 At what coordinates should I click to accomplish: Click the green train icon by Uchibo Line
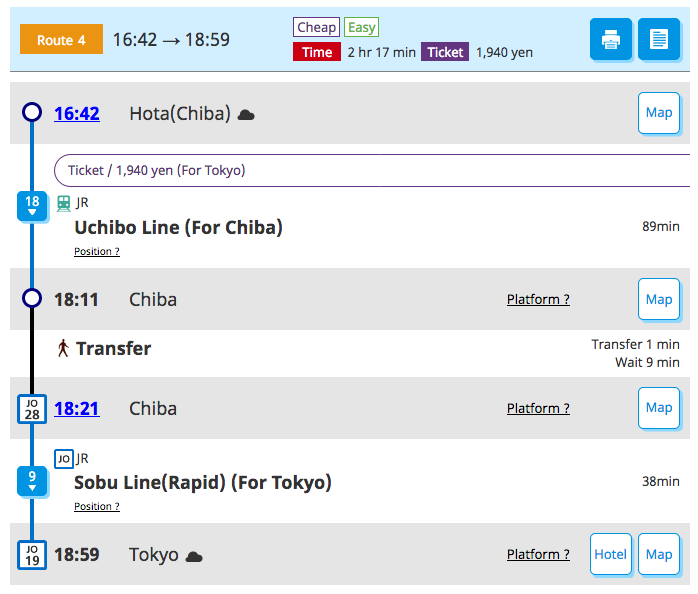pyautogui.click(x=64, y=203)
